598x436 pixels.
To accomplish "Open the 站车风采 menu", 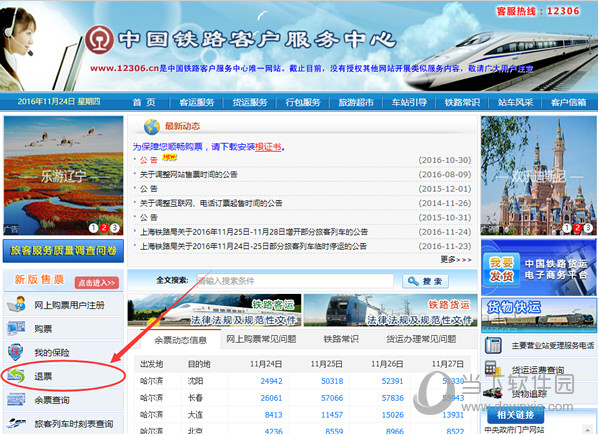I will [x=515, y=102].
